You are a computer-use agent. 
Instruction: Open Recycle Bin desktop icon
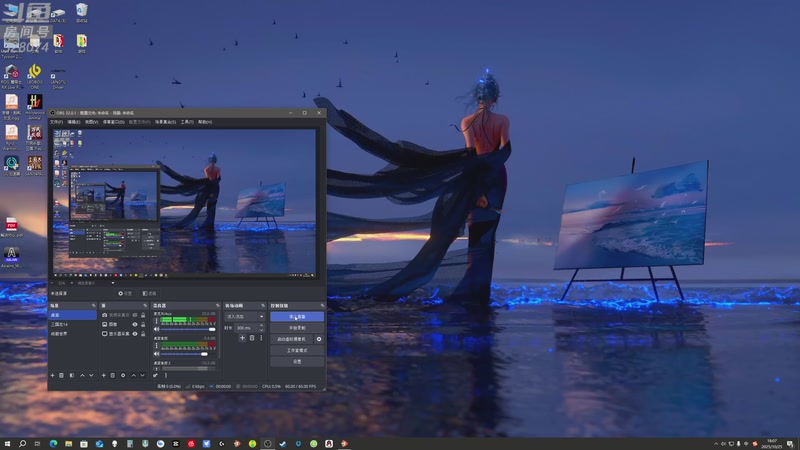[82, 12]
